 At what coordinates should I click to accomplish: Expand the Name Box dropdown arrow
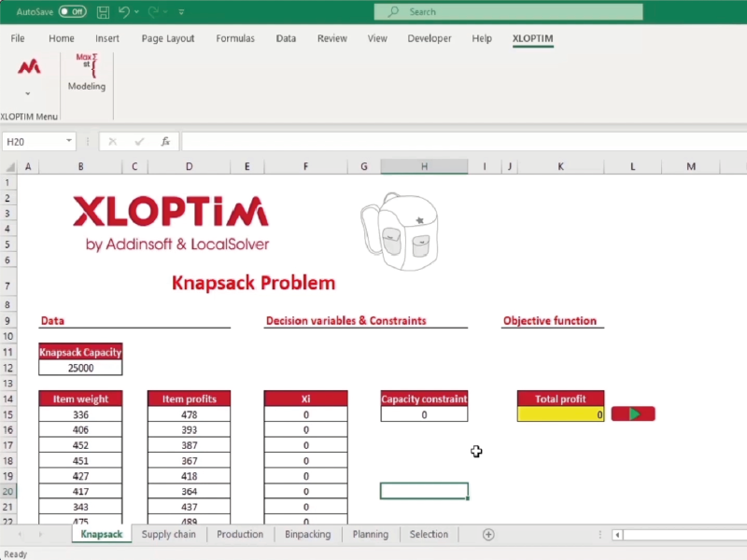(69, 141)
